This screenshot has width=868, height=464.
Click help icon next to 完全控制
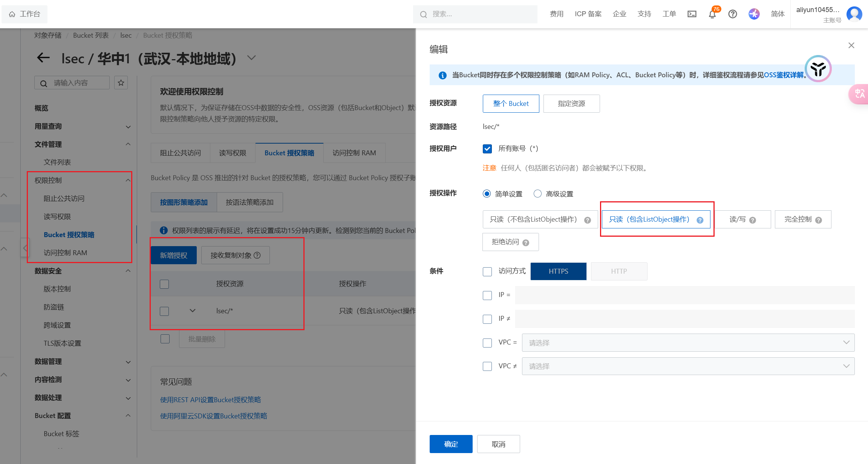tap(818, 220)
